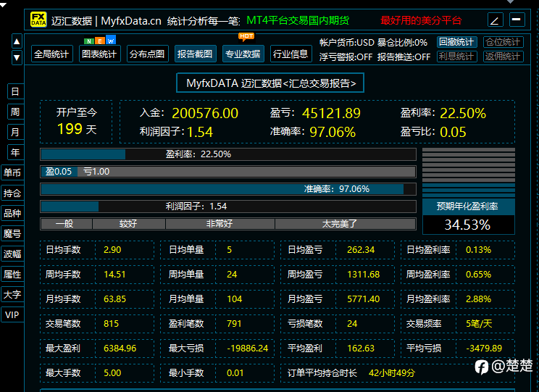Image resolution: width=539 pixels, height=392 pixels.
Task: Click 交易笔数 value 815
Action: point(111,324)
